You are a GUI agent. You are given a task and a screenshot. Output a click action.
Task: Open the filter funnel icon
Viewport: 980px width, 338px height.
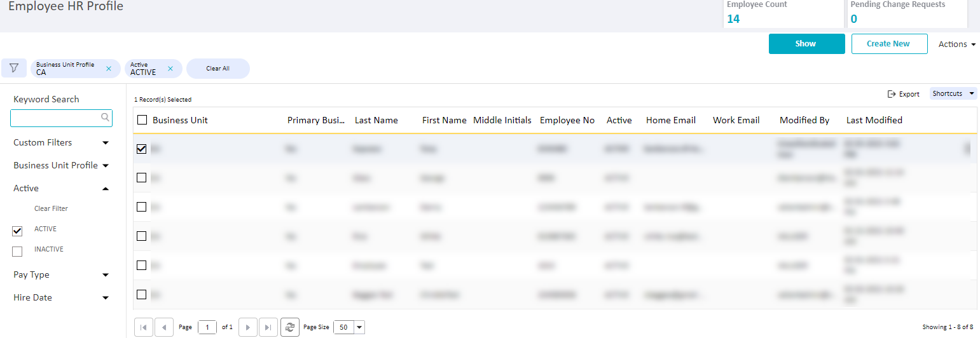(14, 68)
